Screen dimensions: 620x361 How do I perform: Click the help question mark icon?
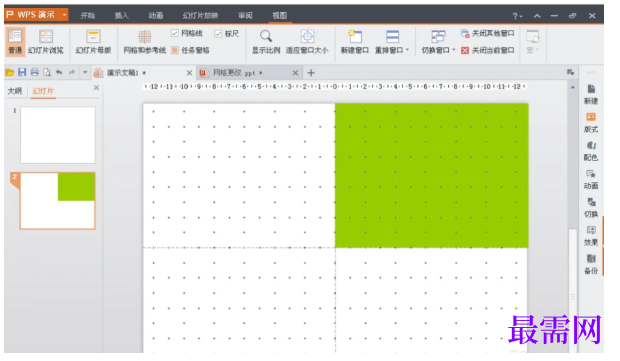click(515, 16)
